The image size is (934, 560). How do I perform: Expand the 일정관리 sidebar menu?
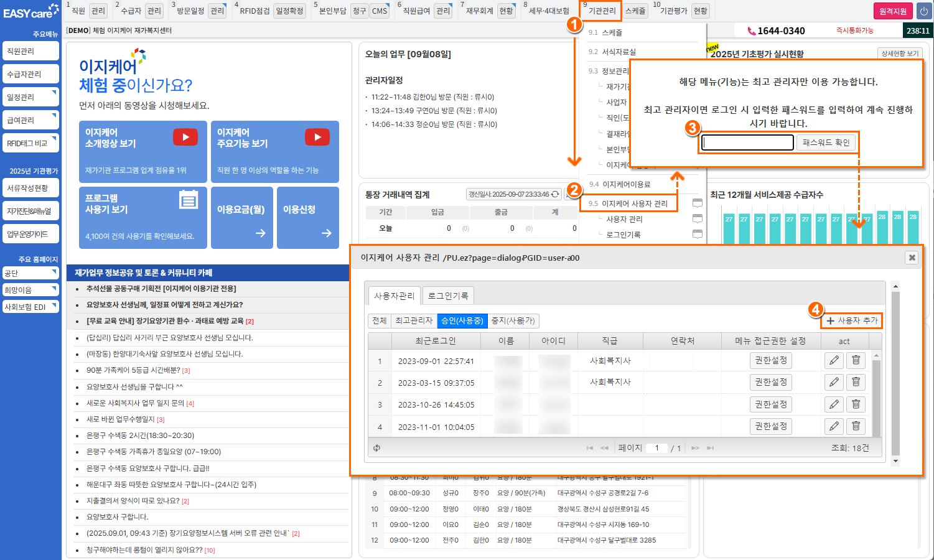click(x=30, y=97)
